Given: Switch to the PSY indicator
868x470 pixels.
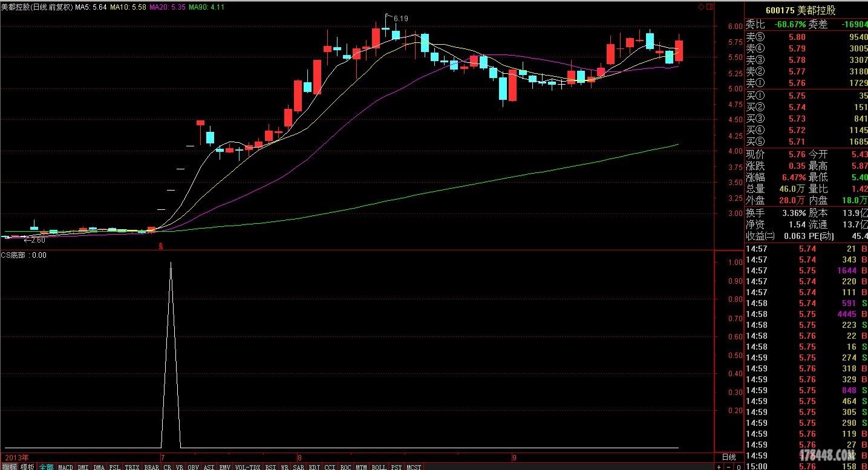Looking at the screenshot, I should coord(396,467).
